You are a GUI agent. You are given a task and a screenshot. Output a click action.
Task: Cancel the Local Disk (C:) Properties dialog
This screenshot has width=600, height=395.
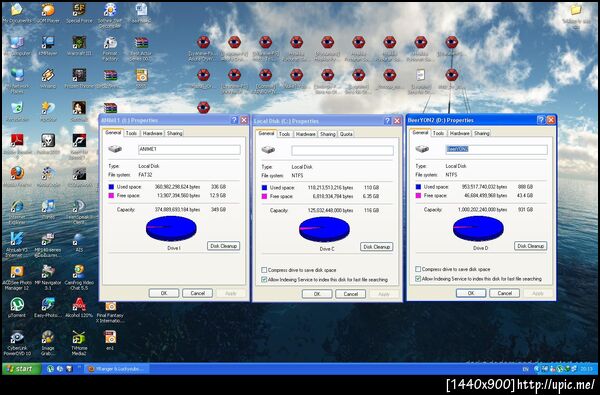pyautogui.click(x=351, y=294)
